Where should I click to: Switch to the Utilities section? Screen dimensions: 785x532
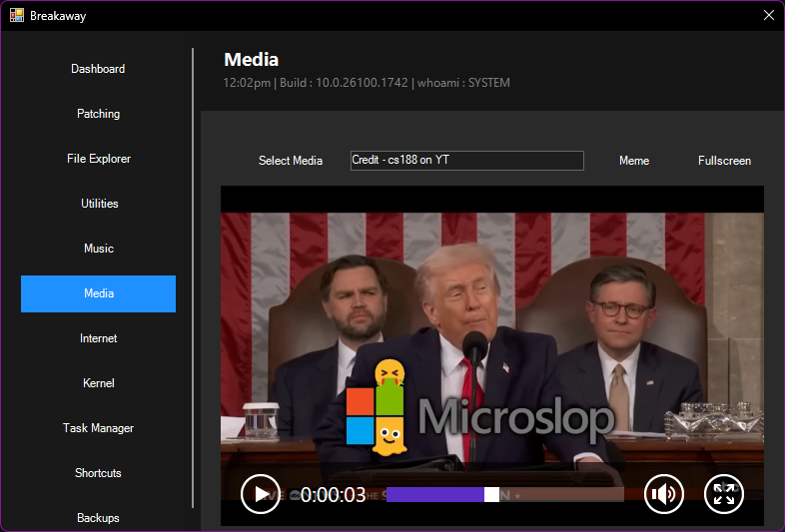[98, 204]
